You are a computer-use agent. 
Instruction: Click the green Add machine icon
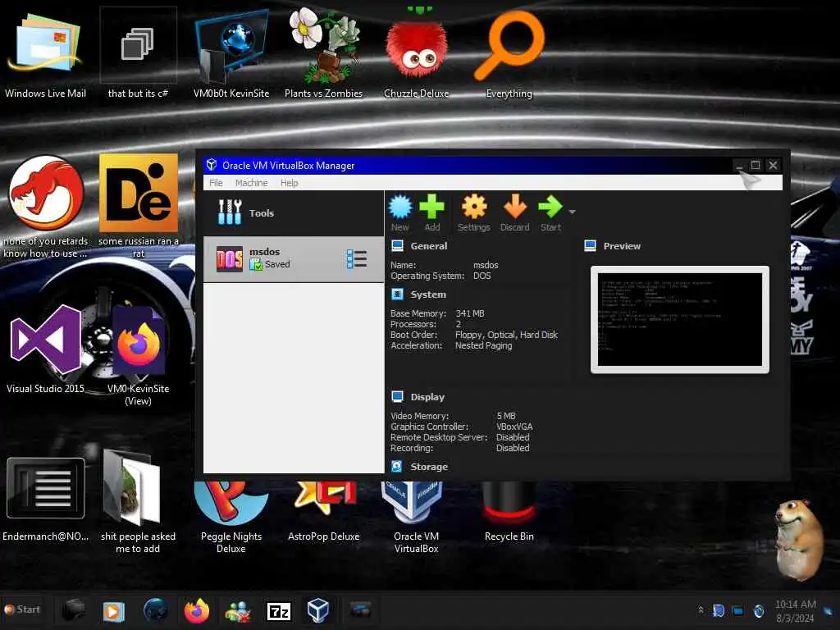[431, 212]
